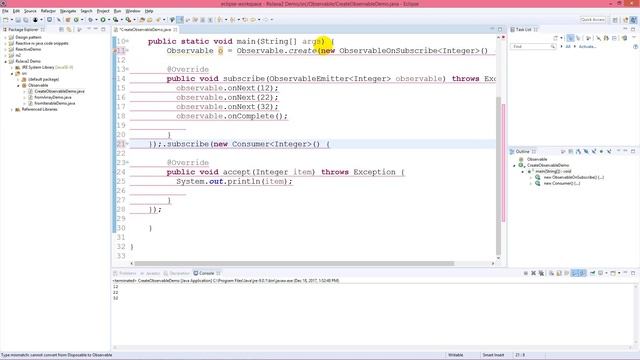The image size is (640, 360).
Task: Select fromIterableDemo.java file
Action: point(55,103)
